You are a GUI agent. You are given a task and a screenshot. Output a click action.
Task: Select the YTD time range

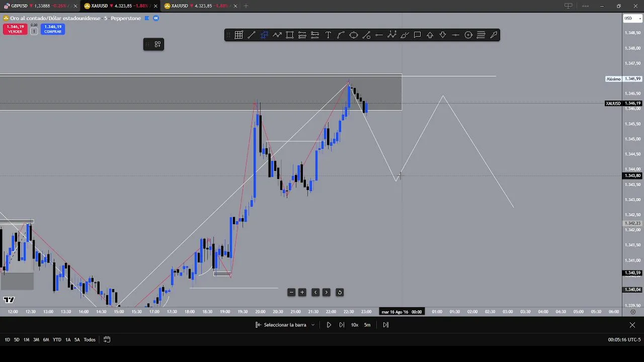(57, 340)
